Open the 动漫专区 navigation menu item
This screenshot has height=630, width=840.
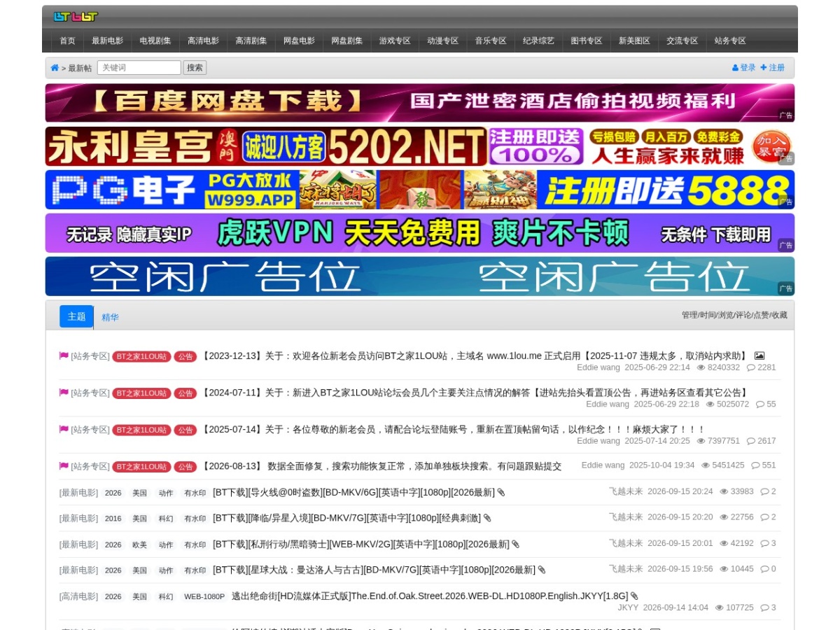tap(442, 41)
